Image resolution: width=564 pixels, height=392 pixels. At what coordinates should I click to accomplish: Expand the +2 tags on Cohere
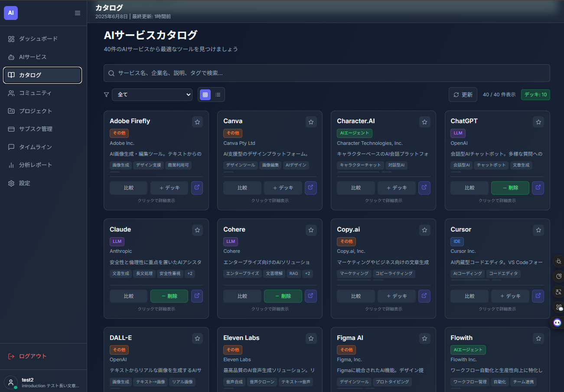coord(307,274)
